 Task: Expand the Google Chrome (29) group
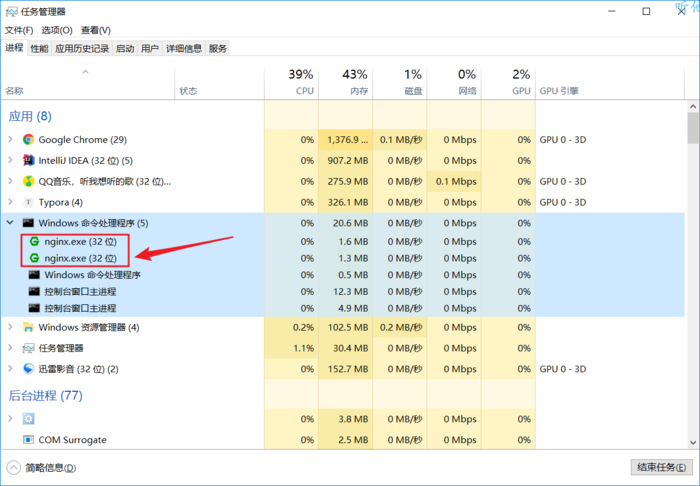(x=10, y=140)
